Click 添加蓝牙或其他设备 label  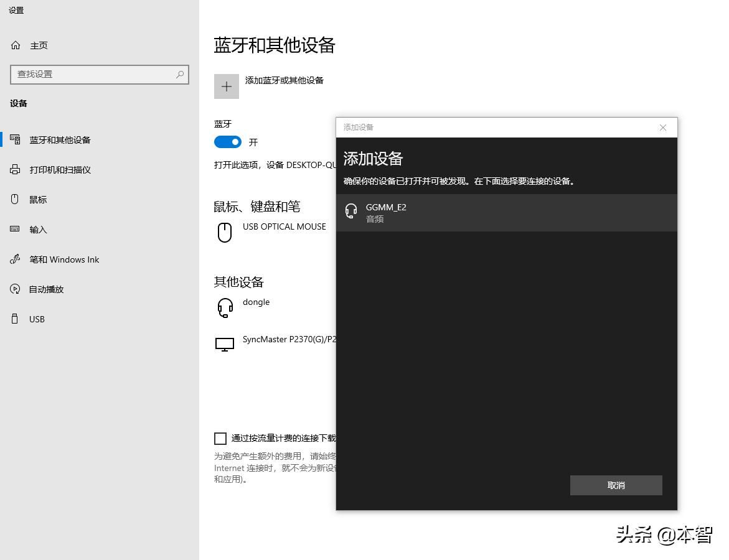tap(285, 80)
